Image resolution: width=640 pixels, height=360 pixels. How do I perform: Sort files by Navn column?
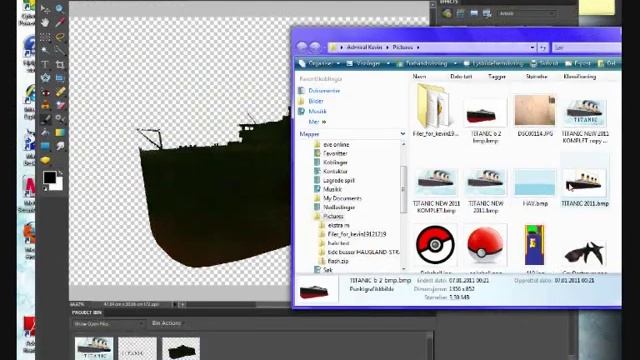coord(419,76)
